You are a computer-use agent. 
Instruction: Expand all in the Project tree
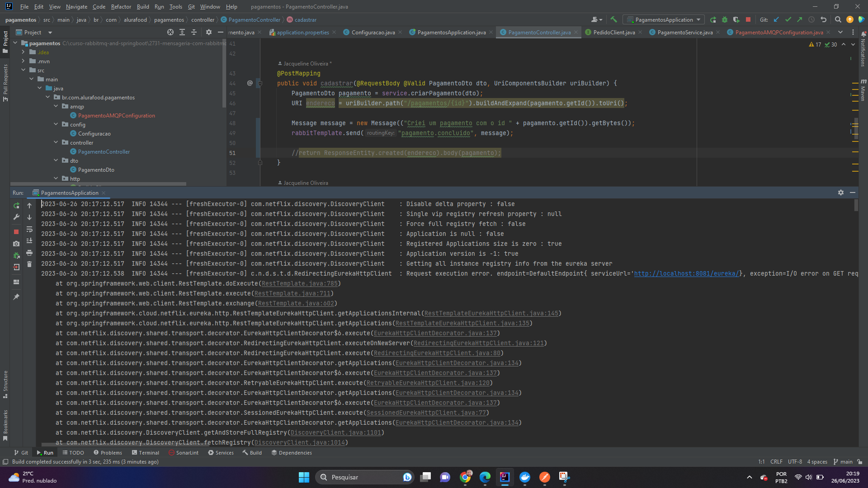[182, 32]
